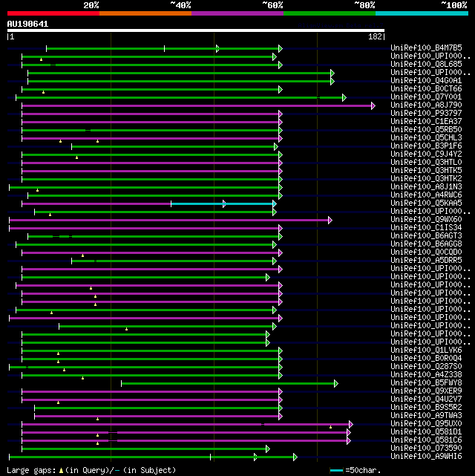475x476 pixels.
Task: Select the UniRef100_Q3HTK5 label
Action: point(426,171)
